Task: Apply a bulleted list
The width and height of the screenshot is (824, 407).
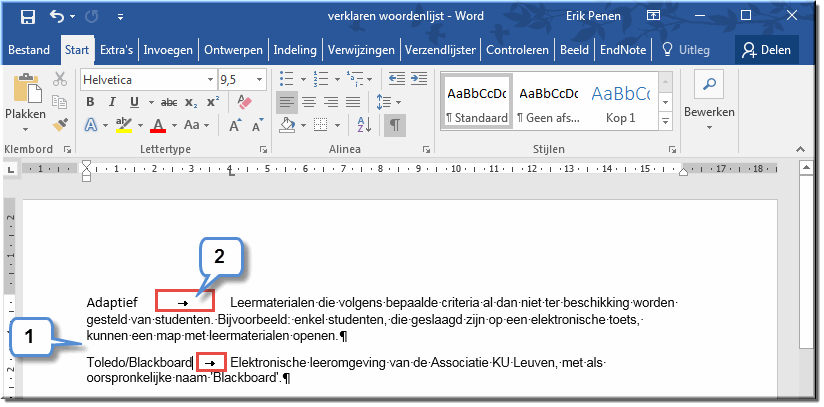Action: [286, 79]
